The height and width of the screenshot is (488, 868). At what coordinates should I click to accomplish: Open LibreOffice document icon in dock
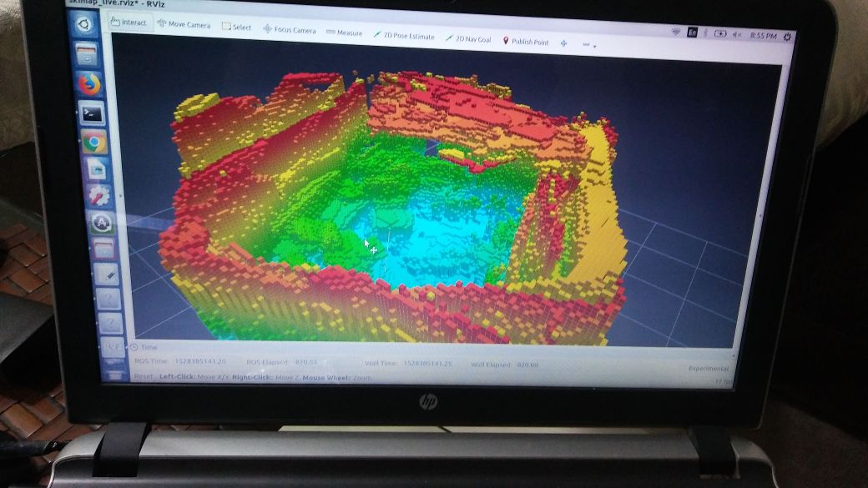click(97, 169)
